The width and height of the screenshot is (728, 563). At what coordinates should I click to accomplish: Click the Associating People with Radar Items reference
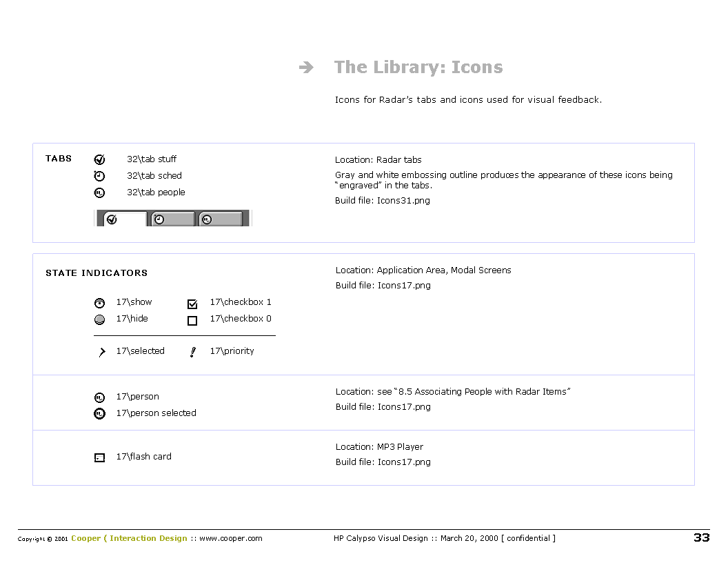[482, 392]
